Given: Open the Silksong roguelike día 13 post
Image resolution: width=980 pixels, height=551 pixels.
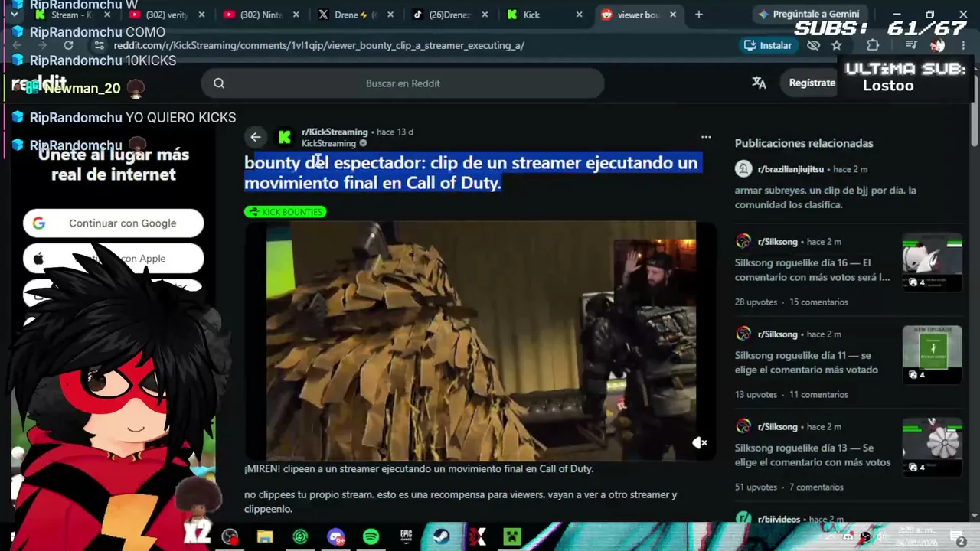Looking at the screenshot, I should tap(812, 455).
